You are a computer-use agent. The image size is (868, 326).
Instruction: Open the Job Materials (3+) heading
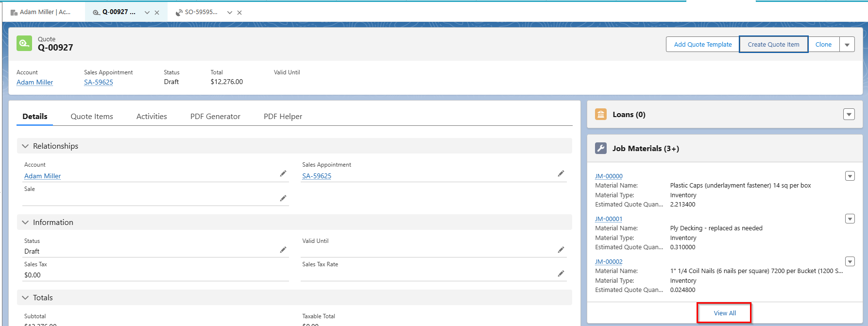click(646, 149)
